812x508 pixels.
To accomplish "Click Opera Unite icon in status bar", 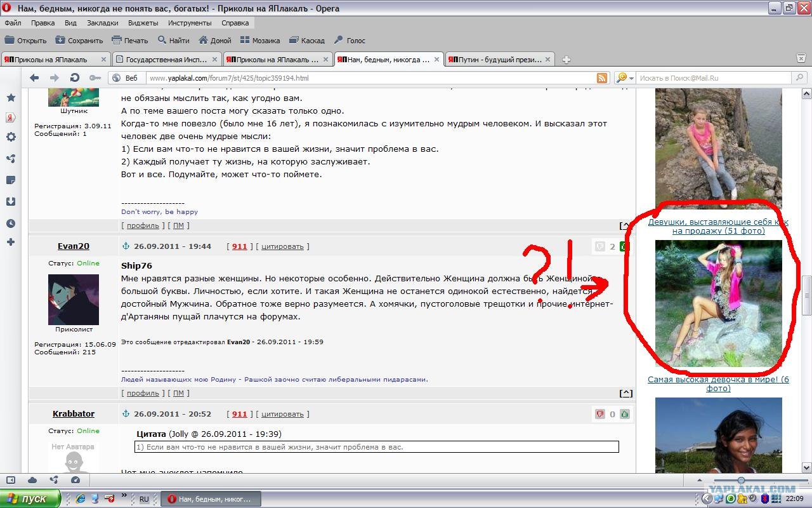I will [54, 480].
